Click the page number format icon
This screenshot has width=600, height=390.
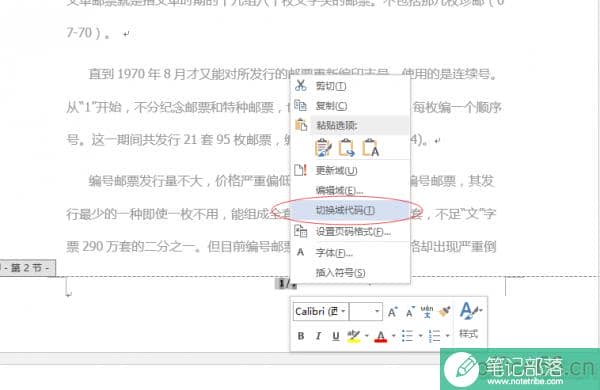point(301,231)
